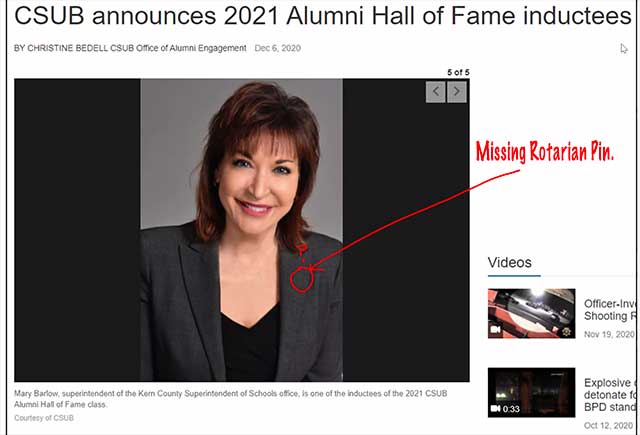Click the Dec 6, 2020 publish date
640x435 pixels.
tap(278, 48)
